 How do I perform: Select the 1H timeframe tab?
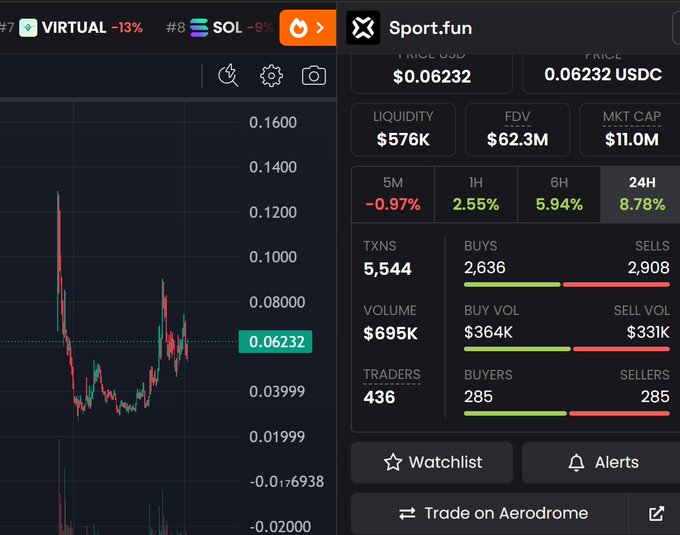[476, 195]
